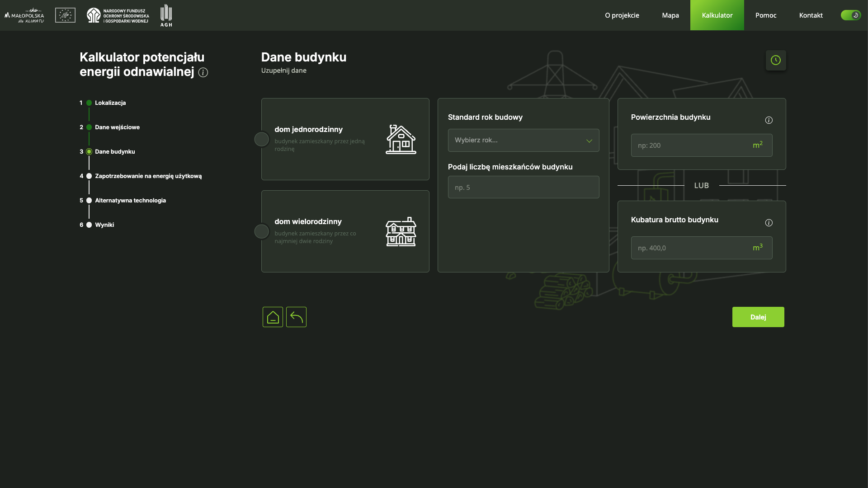Click the Podaj liczbę mieszkańców budynku label

click(x=510, y=167)
